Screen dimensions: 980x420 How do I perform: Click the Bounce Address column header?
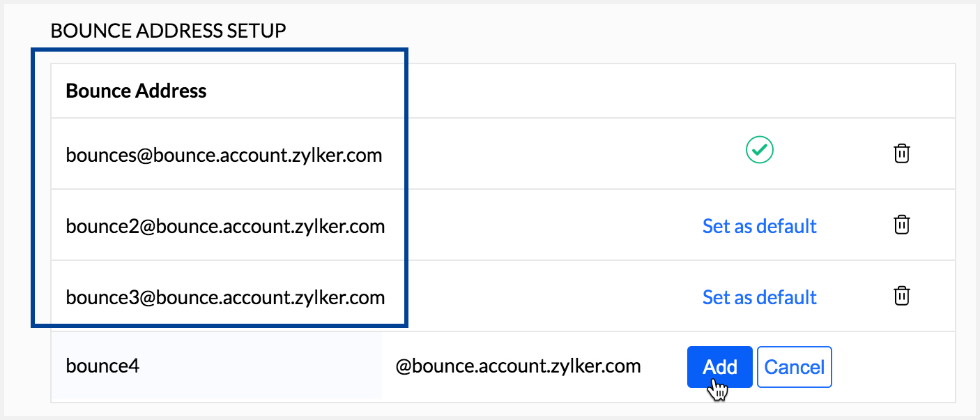(136, 91)
